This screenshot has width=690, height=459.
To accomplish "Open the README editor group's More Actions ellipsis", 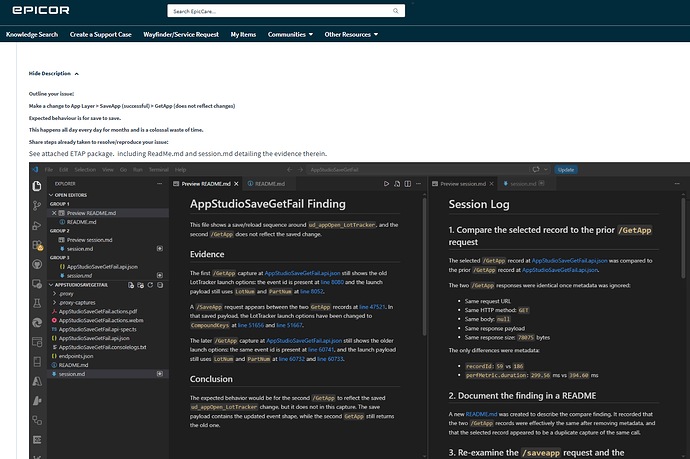I will (x=418, y=184).
